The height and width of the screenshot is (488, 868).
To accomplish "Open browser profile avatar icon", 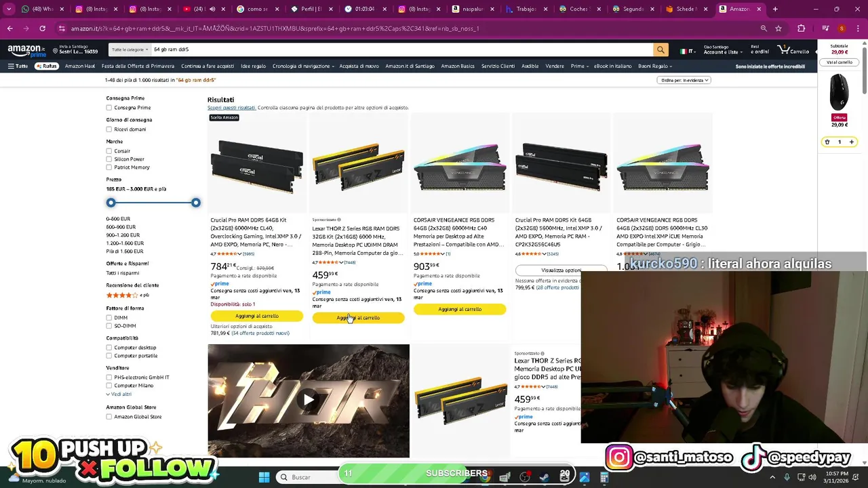I will [x=842, y=28].
